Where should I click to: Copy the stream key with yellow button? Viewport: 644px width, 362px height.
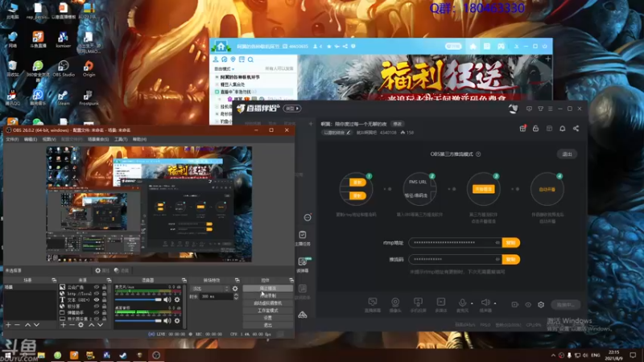click(x=511, y=259)
